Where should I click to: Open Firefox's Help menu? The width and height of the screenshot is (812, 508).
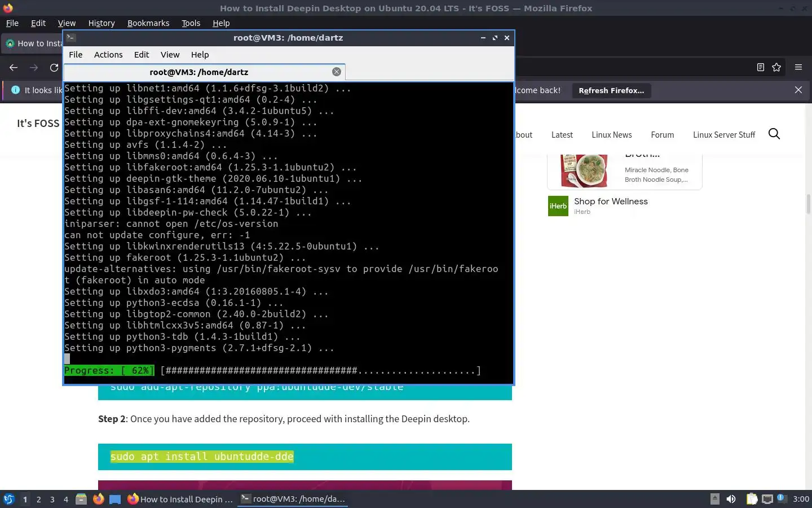tap(221, 23)
